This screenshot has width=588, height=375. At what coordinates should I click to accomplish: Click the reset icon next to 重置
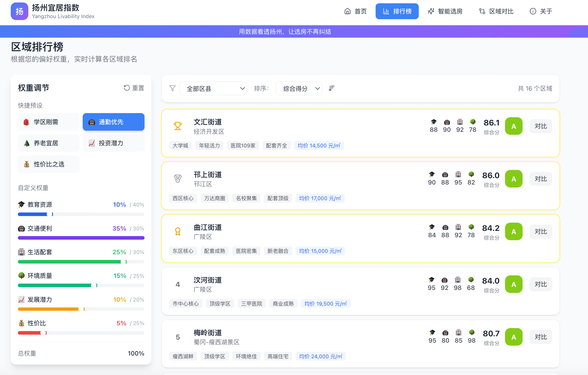point(126,88)
